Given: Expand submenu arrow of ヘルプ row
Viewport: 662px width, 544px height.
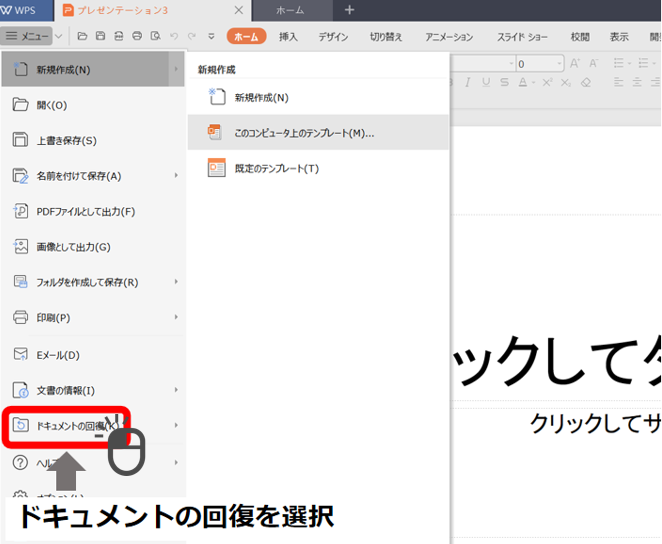Looking at the screenshot, I should point(176,463).
